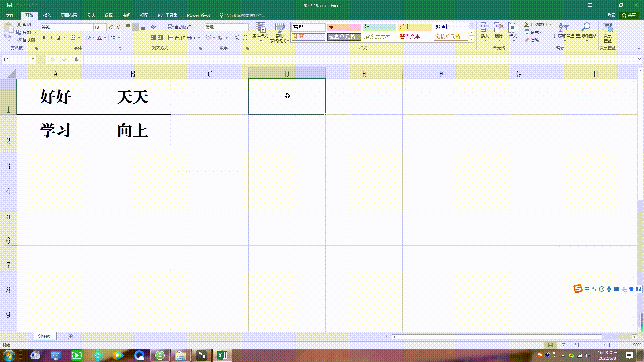This screenshot has width=644, height=362.
Task: Click the Copy (复制) button
Action: pyautogui.click(x=24, y=32)
